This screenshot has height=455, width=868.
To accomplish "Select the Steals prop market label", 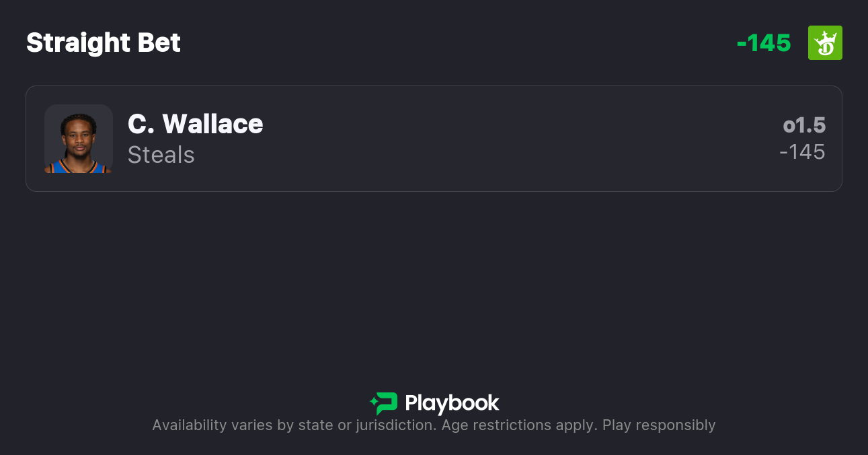I will tap(161, 155).
